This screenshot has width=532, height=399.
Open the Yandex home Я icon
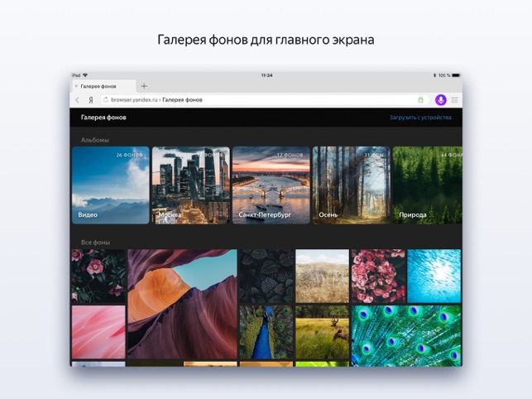[90, 100]
